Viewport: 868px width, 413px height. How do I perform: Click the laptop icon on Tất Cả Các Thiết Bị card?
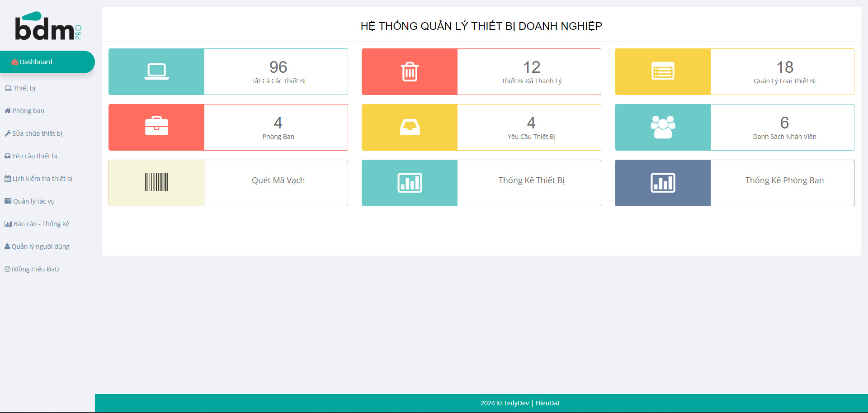(156, 71)
